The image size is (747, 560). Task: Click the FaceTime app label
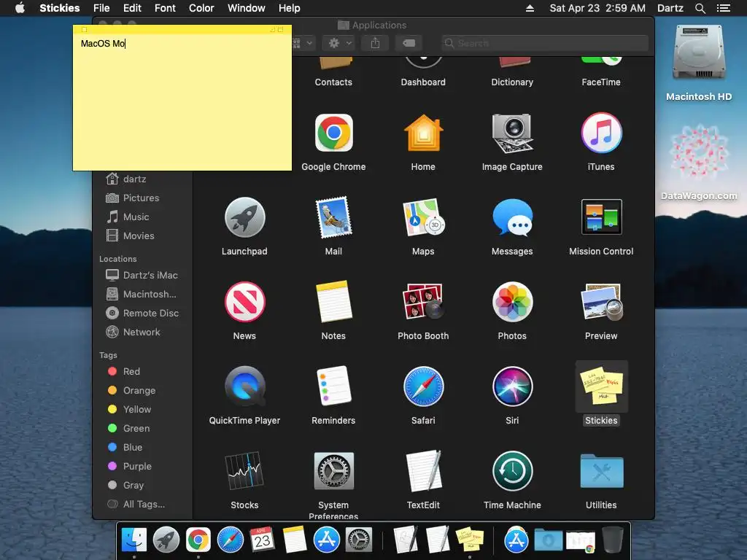pyautogui.click(x=601, y=82)
